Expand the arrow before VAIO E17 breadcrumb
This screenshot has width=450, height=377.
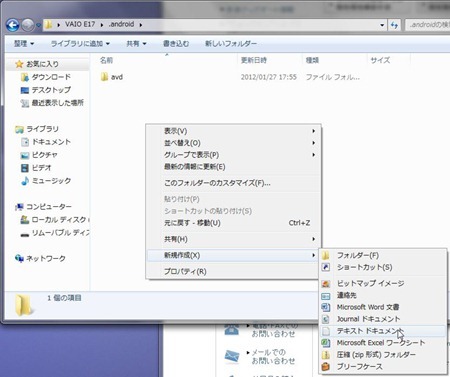[58, 25]
